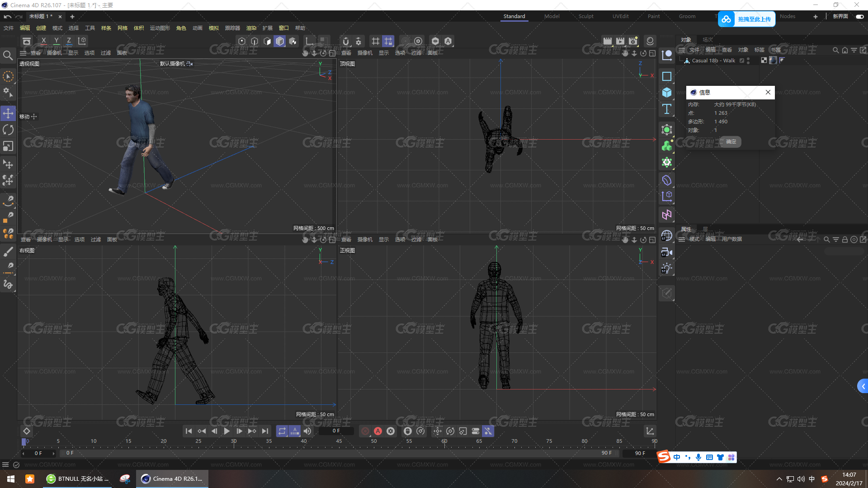Toggle loop playback mode
This screenshot has width=868, height=488.
(282, 431)
